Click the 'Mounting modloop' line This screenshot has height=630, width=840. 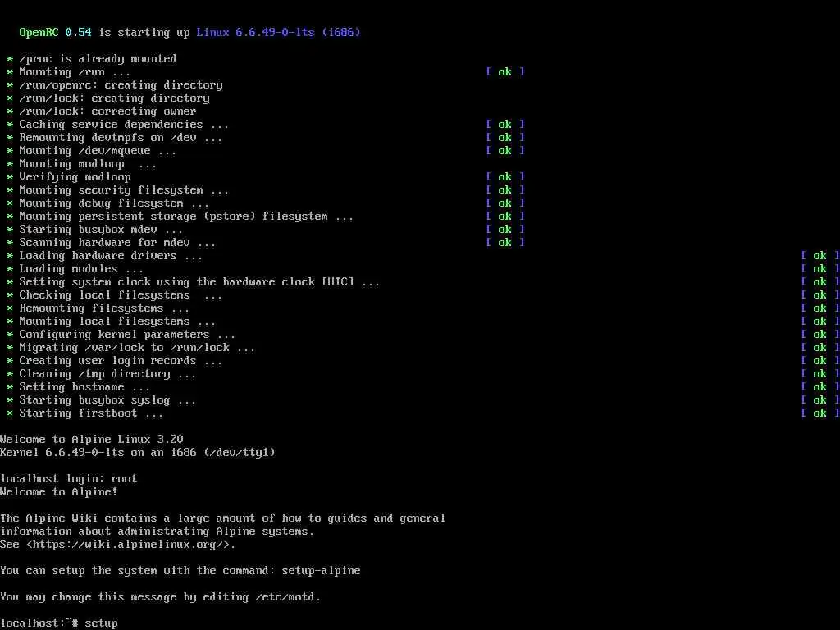[88, 164]
